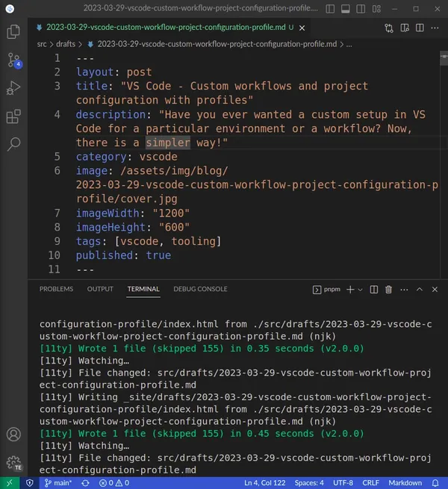Open the Accounts menu icon

pos(13,434)
